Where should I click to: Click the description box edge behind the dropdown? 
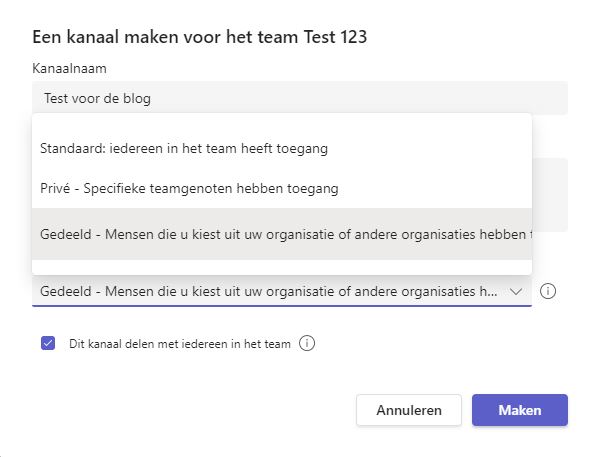tap(550, 195)
